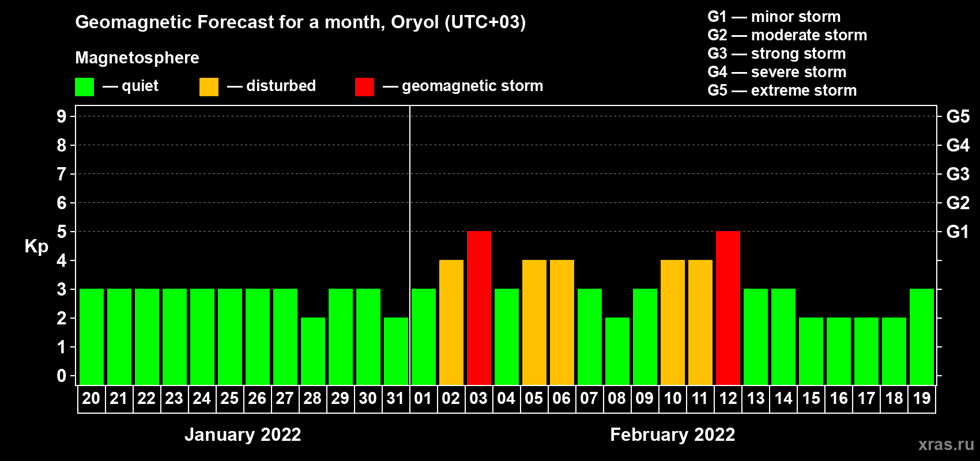This screenshot has width=980, height=461.
Task: Click the 'disturbed' legend label
Action: [x=281, y=86]
